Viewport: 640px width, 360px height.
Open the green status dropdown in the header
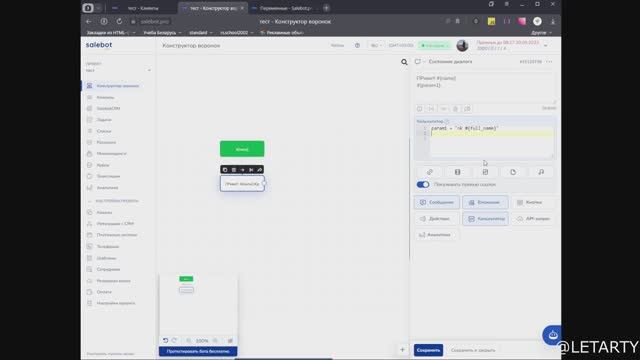(x=435, y=46)
